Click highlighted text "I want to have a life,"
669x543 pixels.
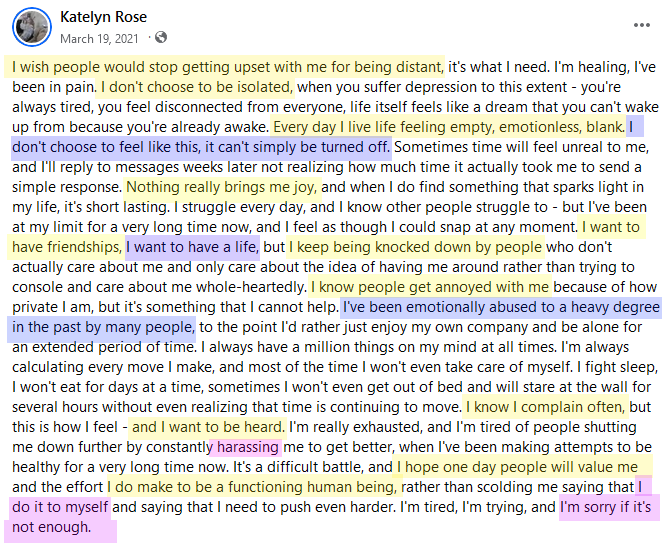pyautogui.click(x=192, y=247)
